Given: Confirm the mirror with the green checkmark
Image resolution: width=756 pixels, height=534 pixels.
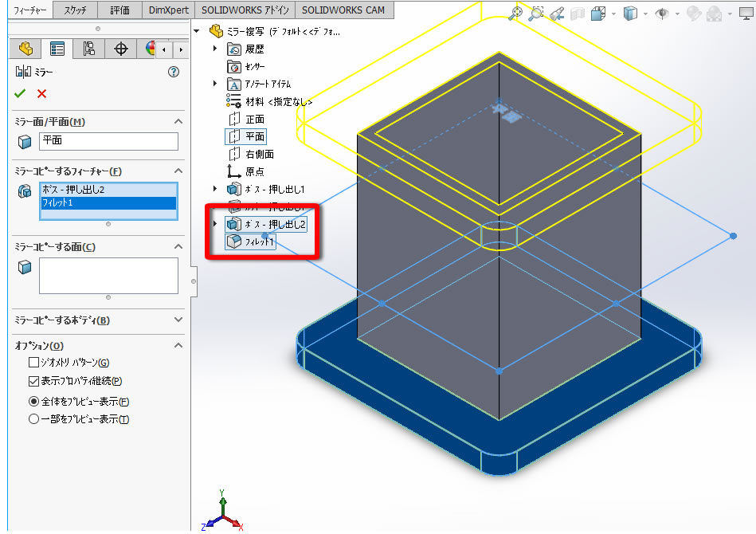Looking at the screenshot, I should 20,93.
